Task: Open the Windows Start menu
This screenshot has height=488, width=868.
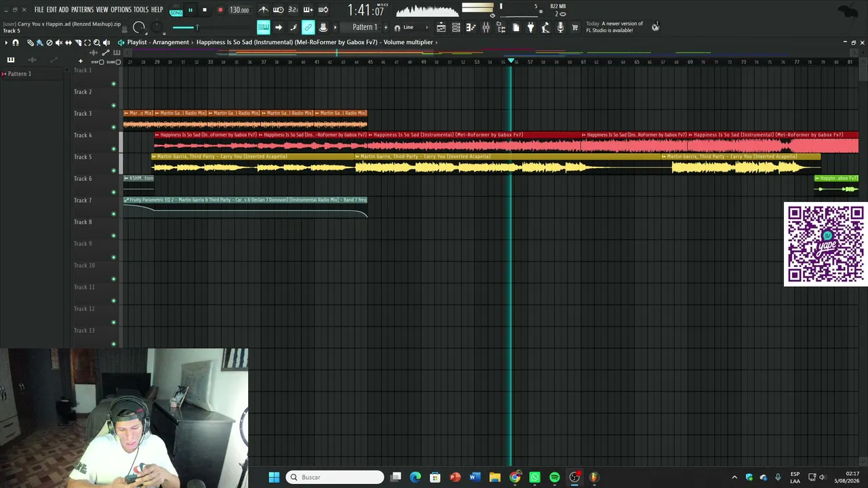Action: tap(274, 477)
